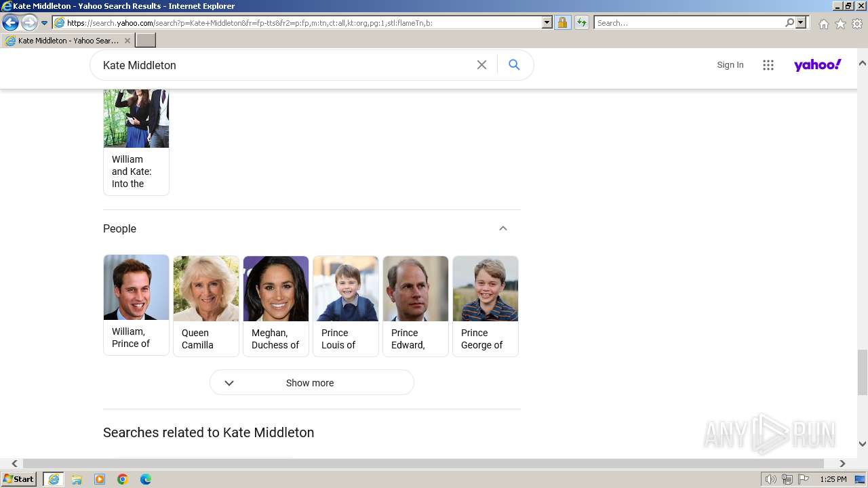The width and height of the screenshot is (868, 488).
Task: Click the blue Yahoo search magnifier button
Action: [x=514, y=65]
